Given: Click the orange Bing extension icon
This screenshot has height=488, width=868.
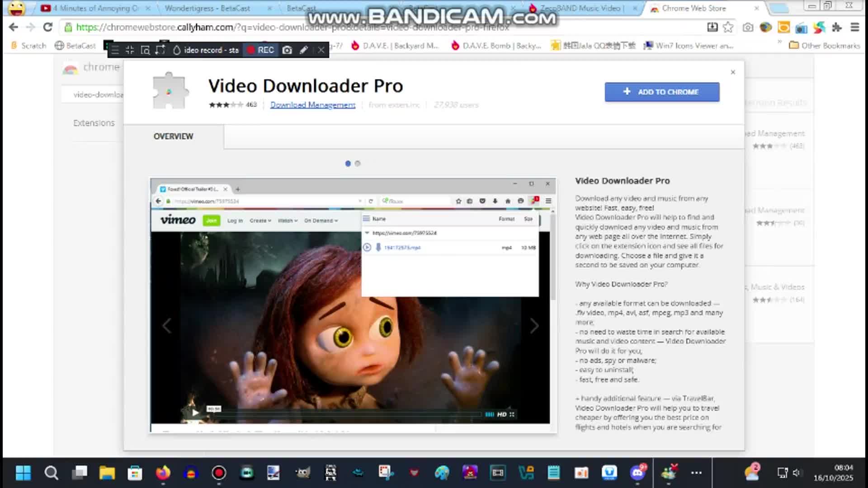Looking at the screenshot, I should 783,28.
